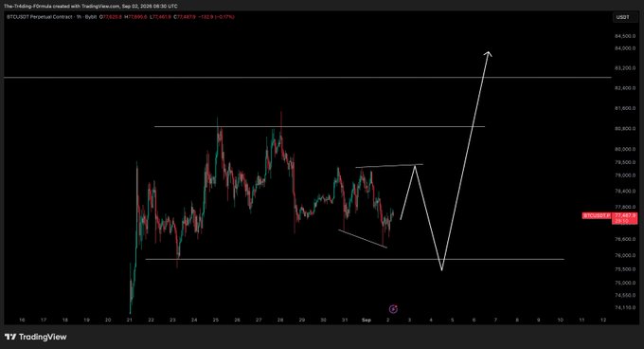The image size is (644, 349).
Task: Click the price change −132.9 (−0.17%) value
Action: [216, 17]
